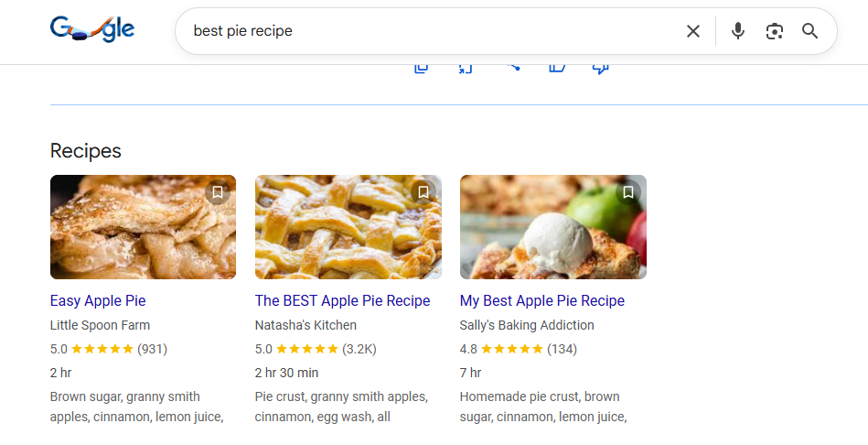
Task: Click the thumbs-up feedback icon
Action: click(x=557, y=68)
